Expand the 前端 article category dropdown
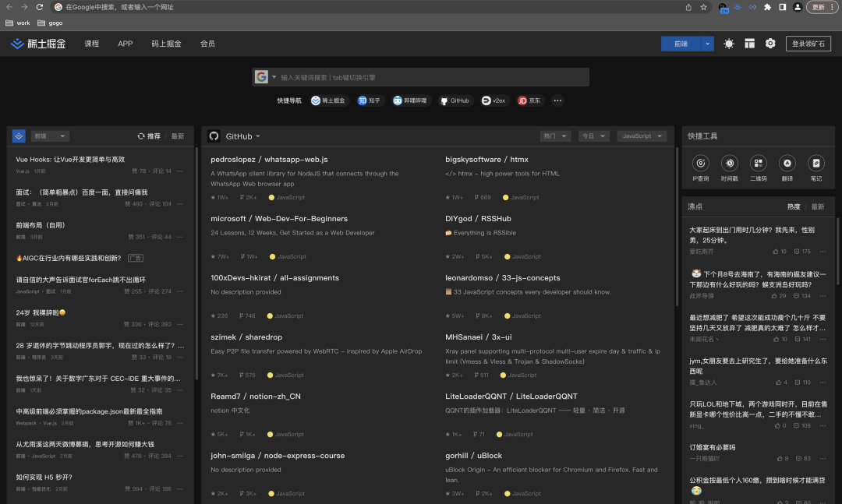 [x=50, y=136]
